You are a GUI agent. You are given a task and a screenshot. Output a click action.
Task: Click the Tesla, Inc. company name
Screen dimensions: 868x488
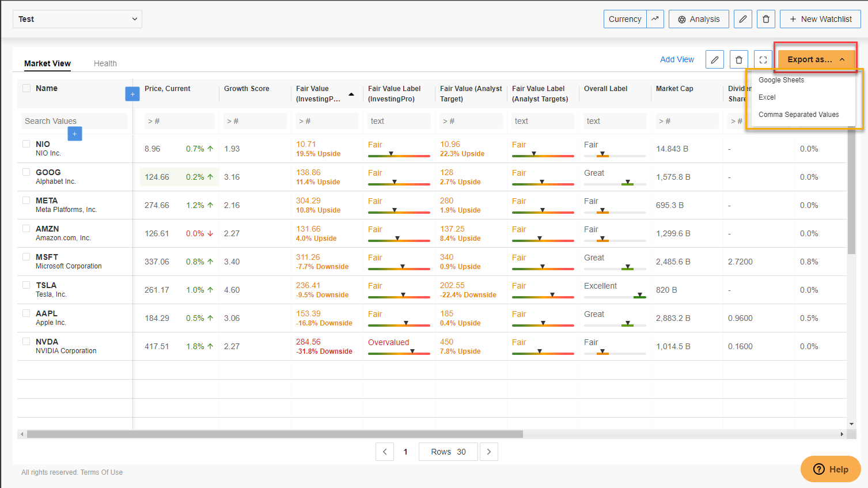coord(51,294)
